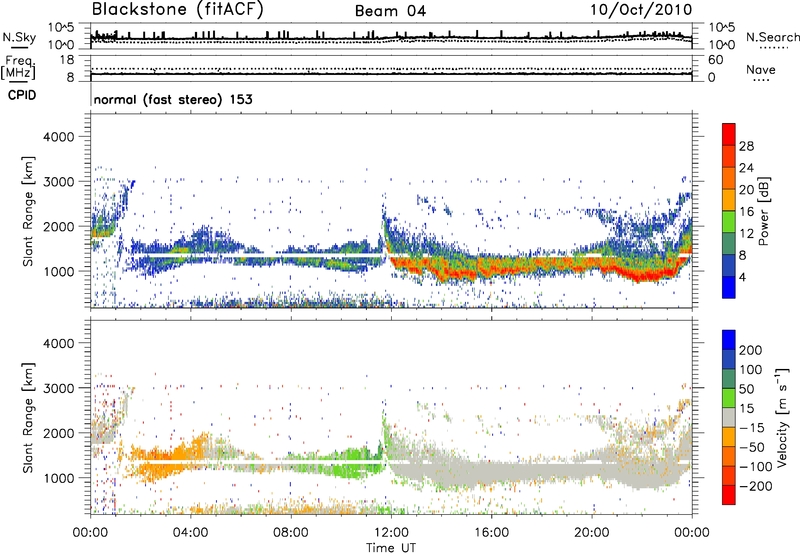Click the "60" tick on the Nave axis
The image size is (800, 554).
[715, 60]
